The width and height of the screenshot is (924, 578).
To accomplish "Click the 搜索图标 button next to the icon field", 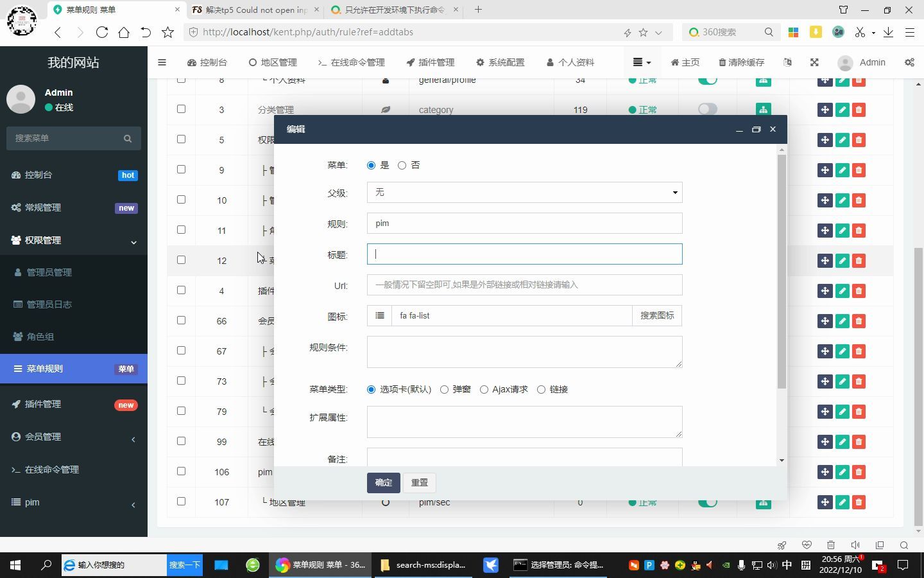I will tap(656, 315).
